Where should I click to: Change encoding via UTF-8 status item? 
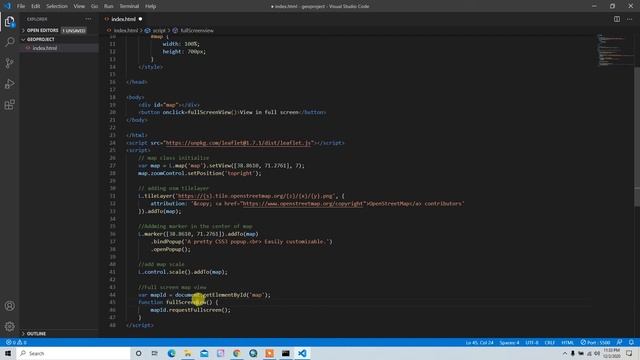(531, 342)
